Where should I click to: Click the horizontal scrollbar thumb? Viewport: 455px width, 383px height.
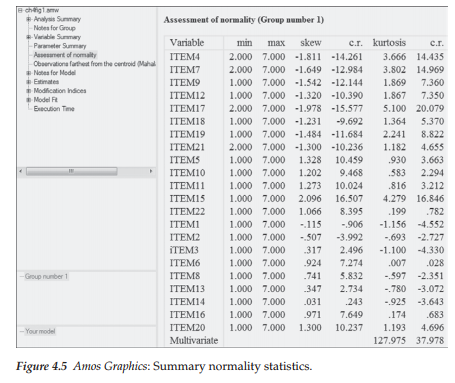(x=72, y=171)
